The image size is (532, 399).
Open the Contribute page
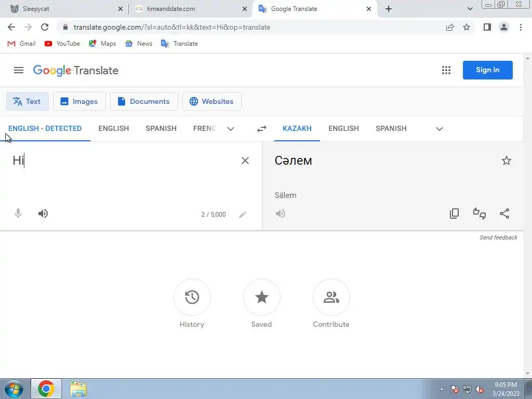tap(331, 297)
